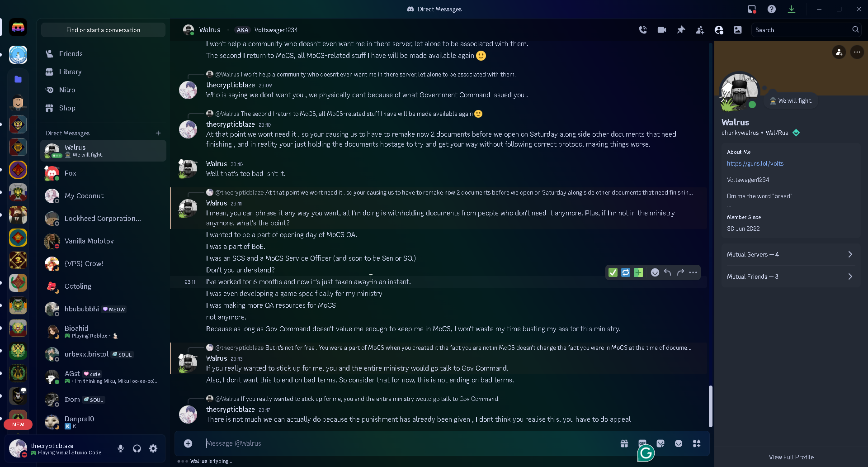Start a voice call with Walrus
The image size is (868, 467).
(643, 30)
